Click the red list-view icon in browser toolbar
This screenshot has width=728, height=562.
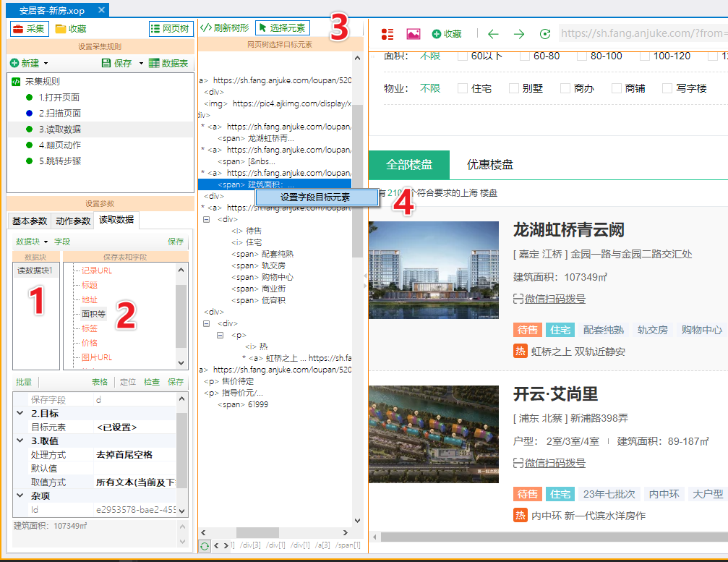pyautogui.click(x=387, y=34)
